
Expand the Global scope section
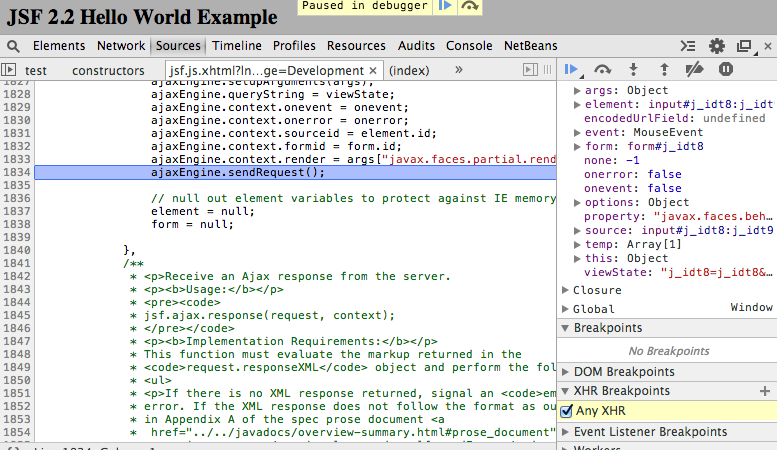point(565,309)
